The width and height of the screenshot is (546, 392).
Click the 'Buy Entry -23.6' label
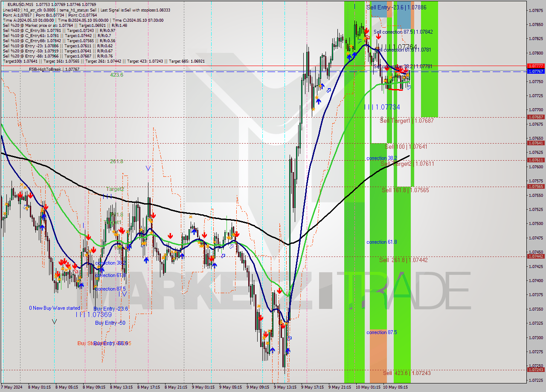111,309
